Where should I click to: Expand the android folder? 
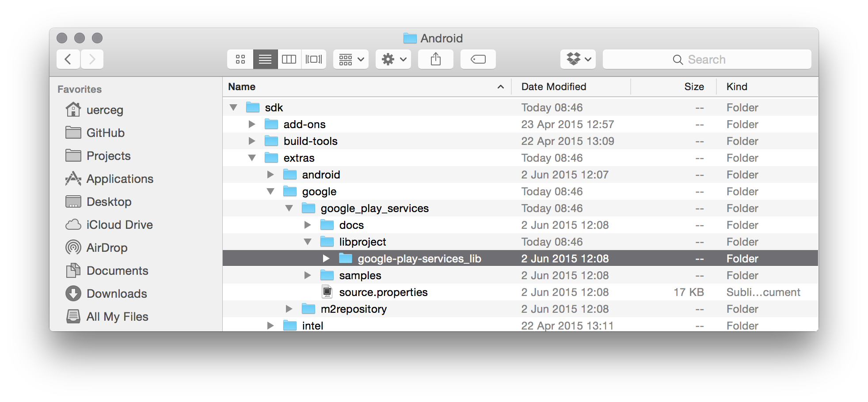click(270, 174)
